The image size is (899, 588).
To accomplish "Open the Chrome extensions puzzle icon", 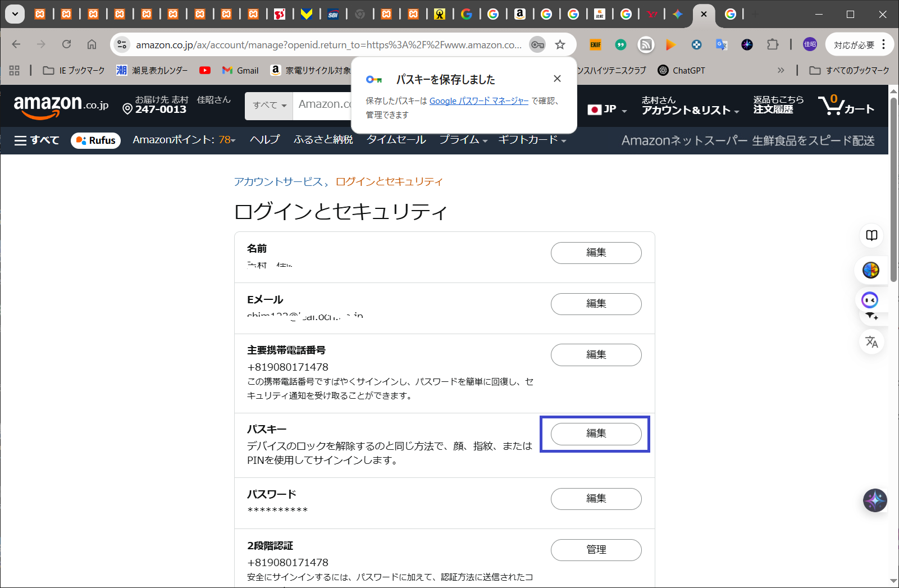I will coord(773,44).
